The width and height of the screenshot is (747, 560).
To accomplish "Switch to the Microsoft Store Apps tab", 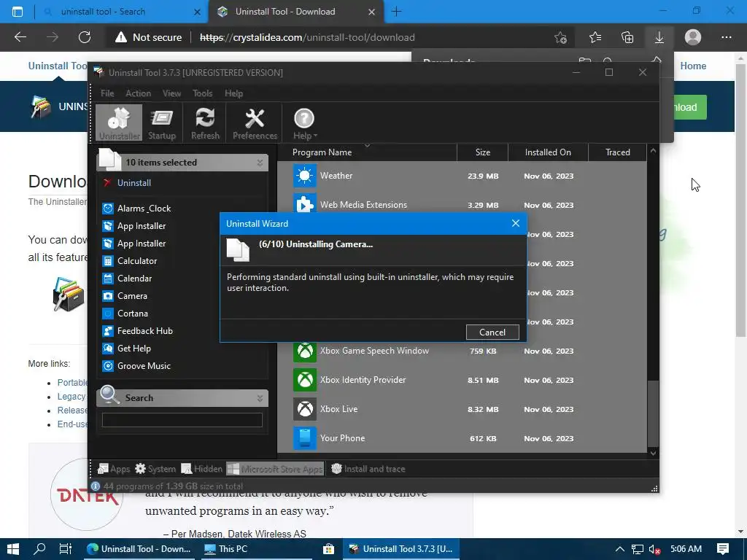I will 275,469.
